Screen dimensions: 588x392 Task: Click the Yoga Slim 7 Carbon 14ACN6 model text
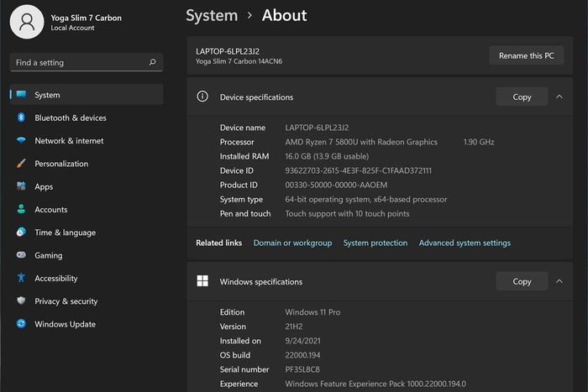pos(239,61)
